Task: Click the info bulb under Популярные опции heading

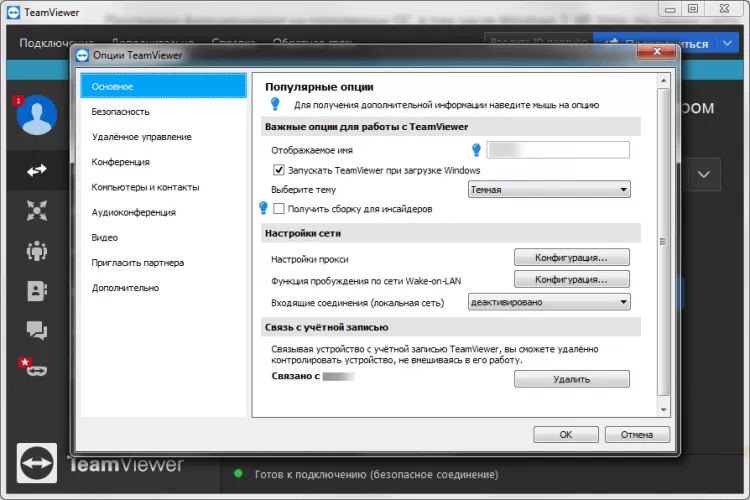Action: click(x=275, y=104)
